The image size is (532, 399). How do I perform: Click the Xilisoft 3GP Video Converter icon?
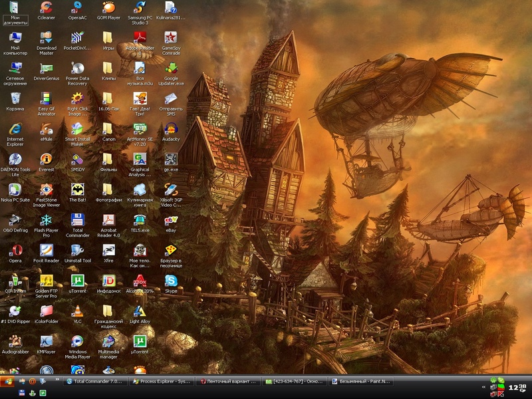[171, 190]
